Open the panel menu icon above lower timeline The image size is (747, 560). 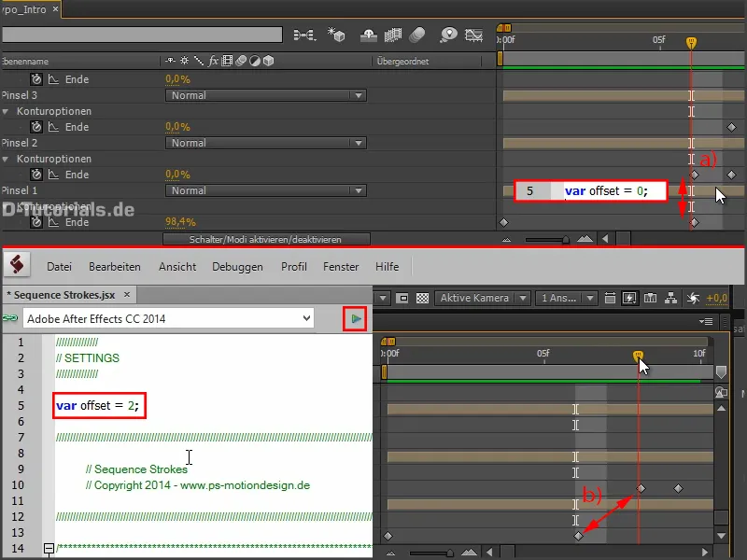(x=706, y=322)
